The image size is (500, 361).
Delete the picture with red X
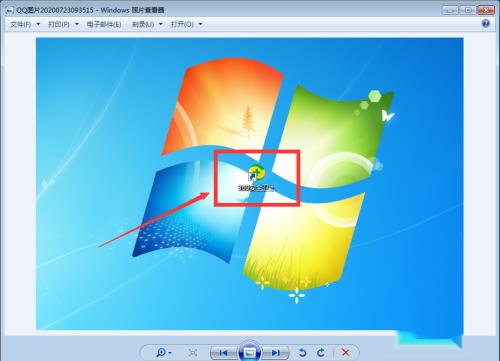coord(346,352)
